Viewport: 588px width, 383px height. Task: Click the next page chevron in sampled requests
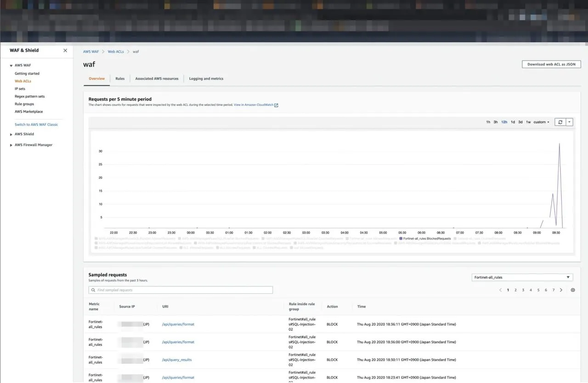pos(561,290)
